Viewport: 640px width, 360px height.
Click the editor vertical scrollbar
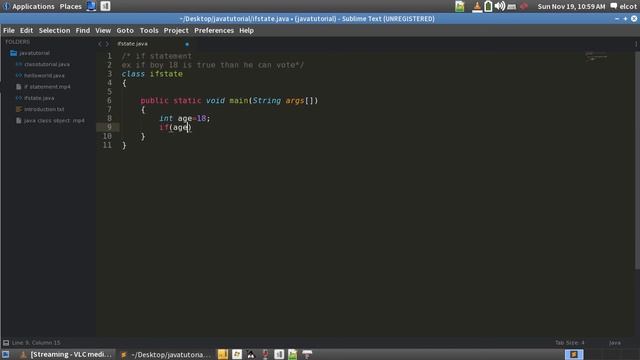click(637, 160)
